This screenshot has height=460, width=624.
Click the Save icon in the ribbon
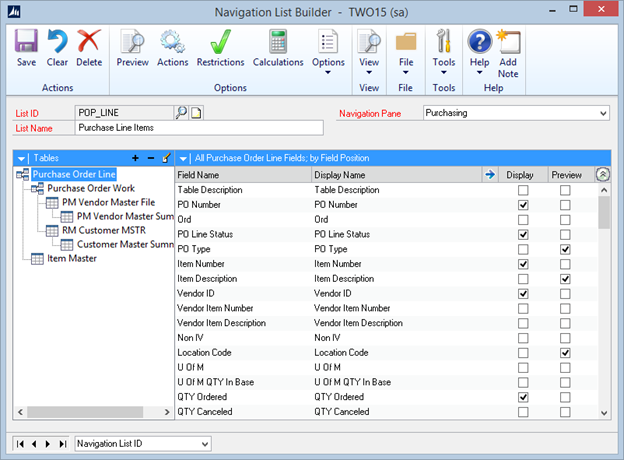(x=26, y=41)
